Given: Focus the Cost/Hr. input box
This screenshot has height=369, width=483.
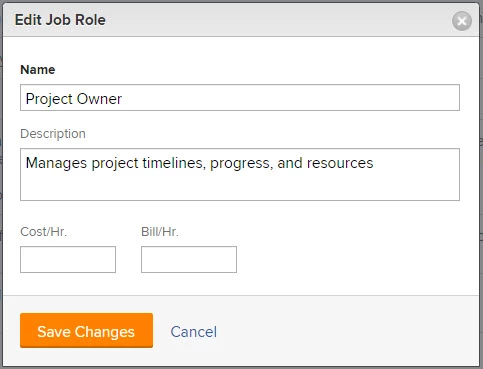Looking at the screenshot, I should pyautogui.click(x=68, y=259).
